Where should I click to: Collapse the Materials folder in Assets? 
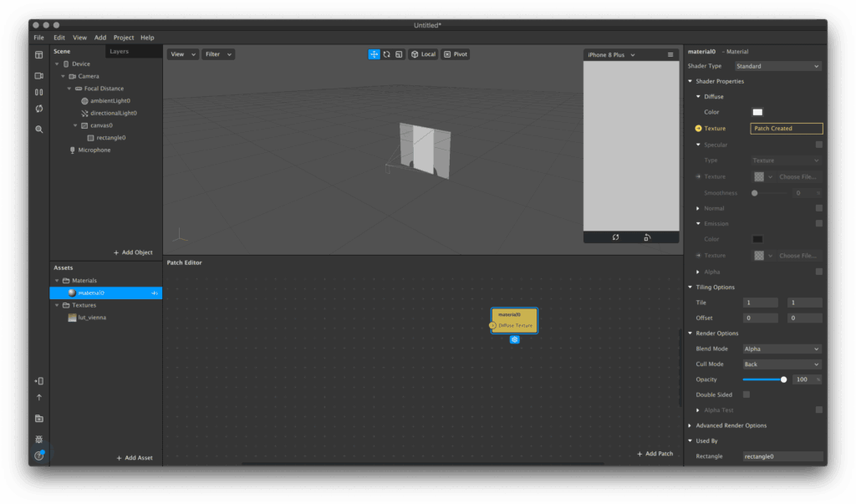pos(57,281)
